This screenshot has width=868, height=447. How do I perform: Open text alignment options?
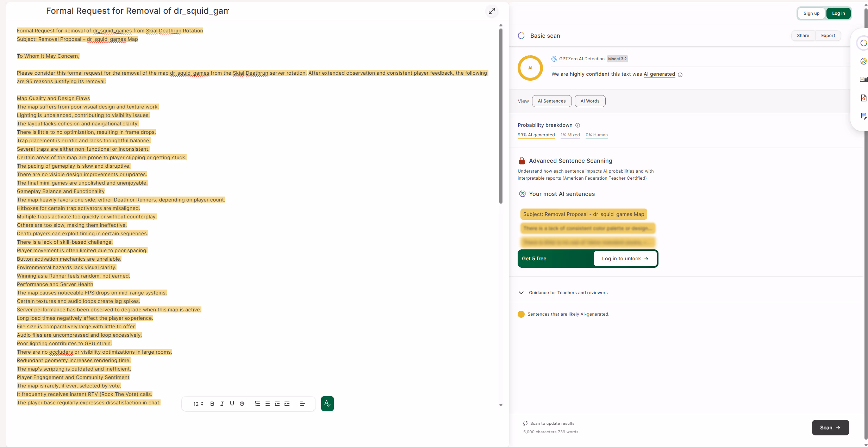302,404
